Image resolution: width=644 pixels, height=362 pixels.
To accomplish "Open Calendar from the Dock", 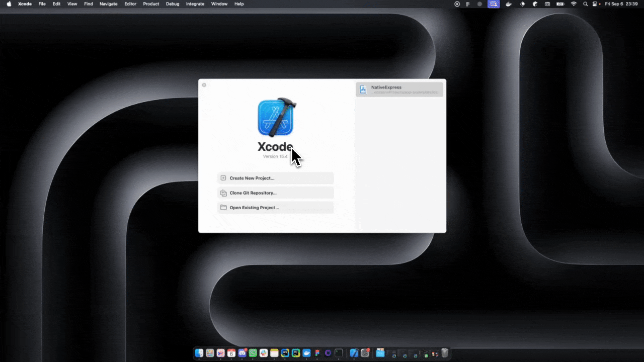I will (231, 353).
